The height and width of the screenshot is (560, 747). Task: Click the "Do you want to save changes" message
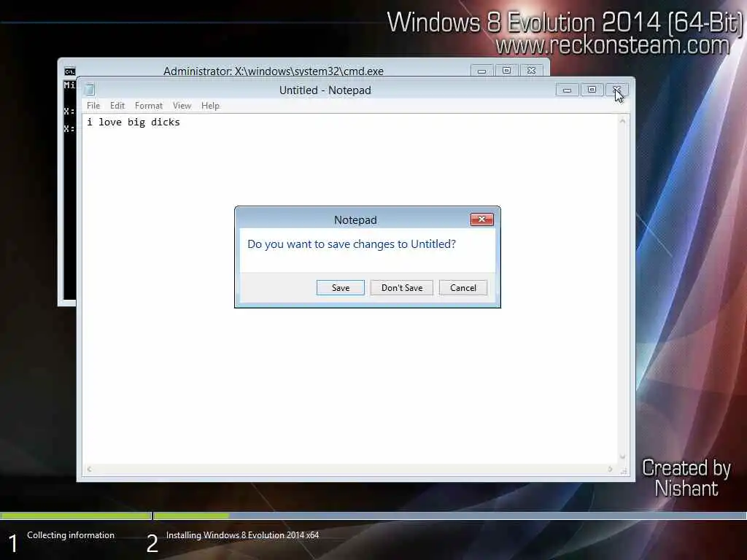coord(352,244)
